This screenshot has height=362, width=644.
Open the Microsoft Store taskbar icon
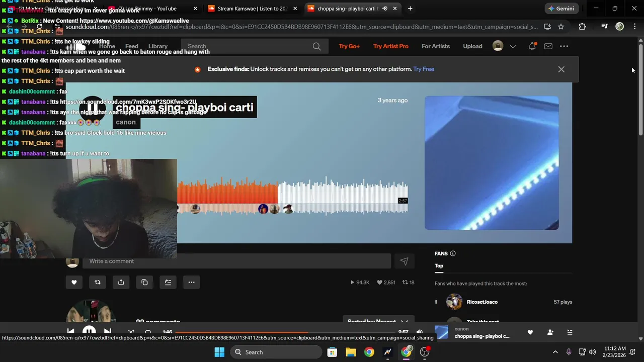(x=332, y=352)
